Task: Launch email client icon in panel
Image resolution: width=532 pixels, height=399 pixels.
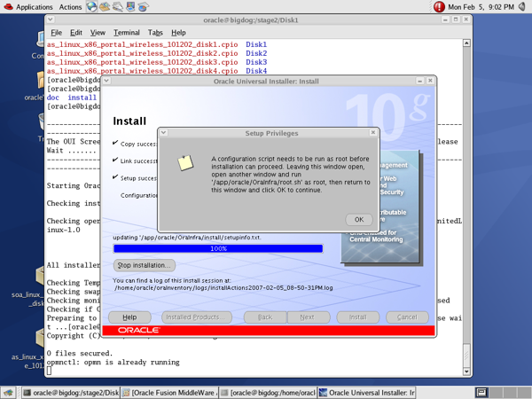Action: pyautogui.click(x=105, y=6)
